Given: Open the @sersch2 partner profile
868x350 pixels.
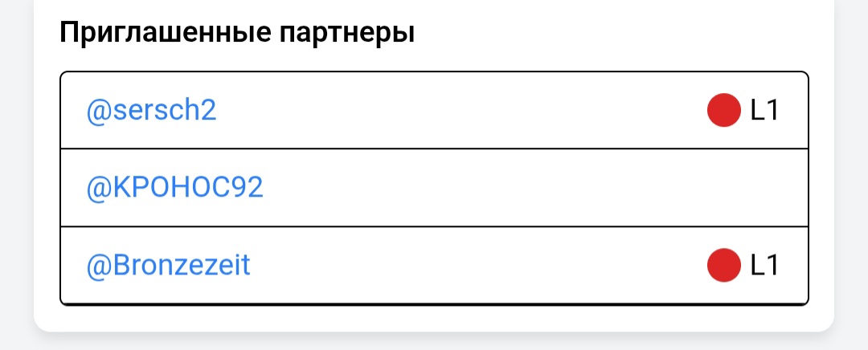Looking at the screenshot, I should (151, 111).
